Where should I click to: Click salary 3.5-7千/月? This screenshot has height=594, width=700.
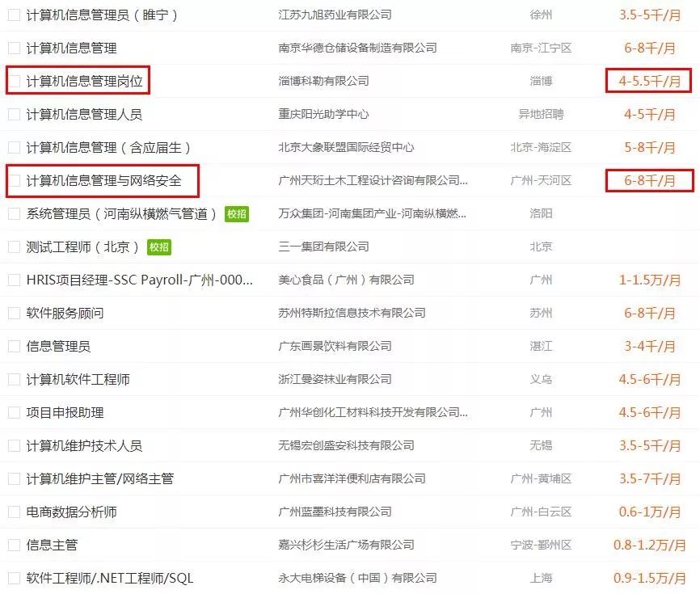[650, 478]
